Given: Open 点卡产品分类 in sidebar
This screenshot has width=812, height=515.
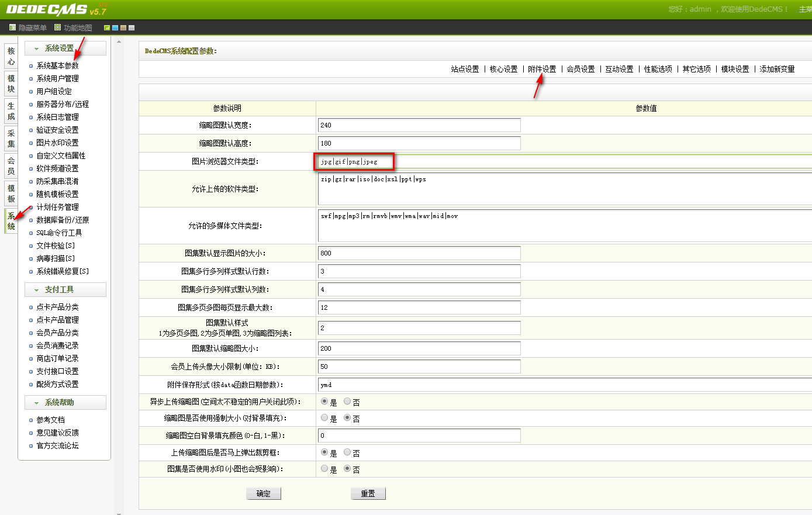Looking at the screenshot, I should tap(57, 307).
